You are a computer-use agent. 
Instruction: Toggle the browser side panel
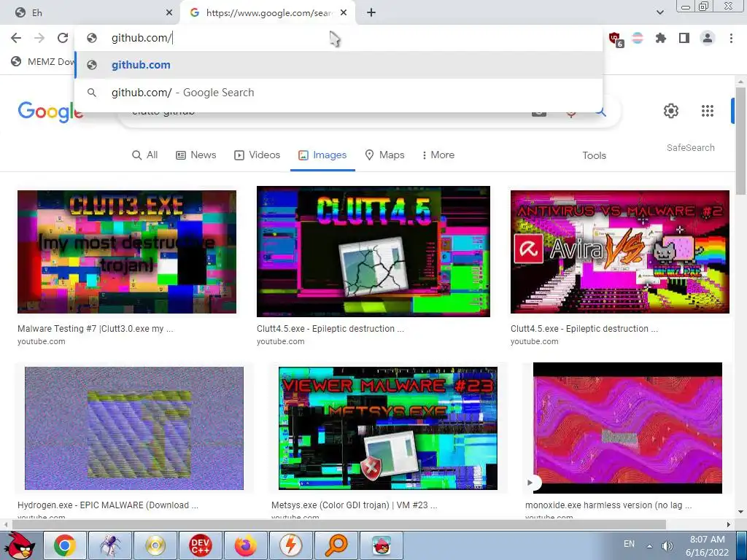pos(684,38)
